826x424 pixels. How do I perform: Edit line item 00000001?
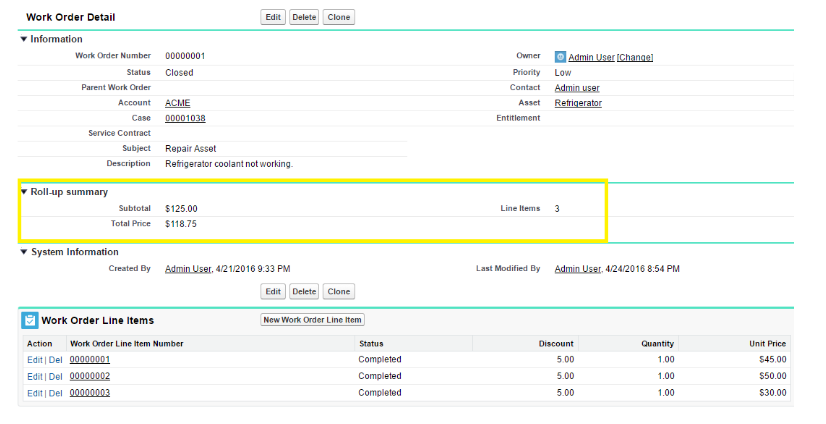point(34,359)
